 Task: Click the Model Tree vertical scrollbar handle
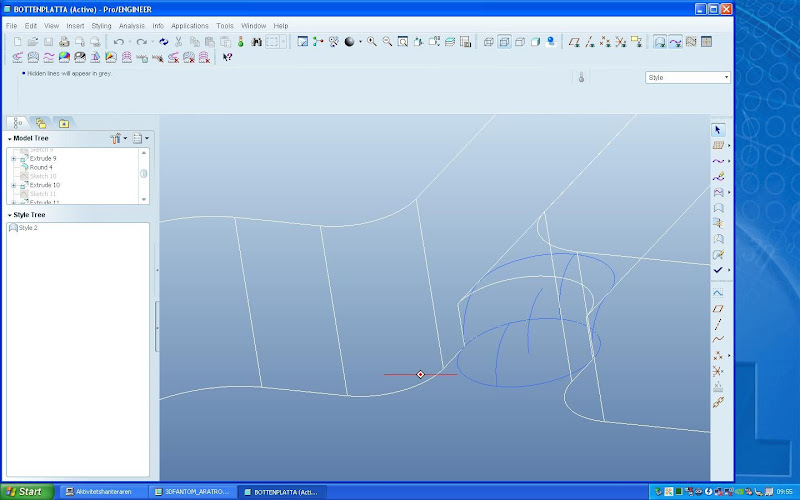tap(144, 173)
